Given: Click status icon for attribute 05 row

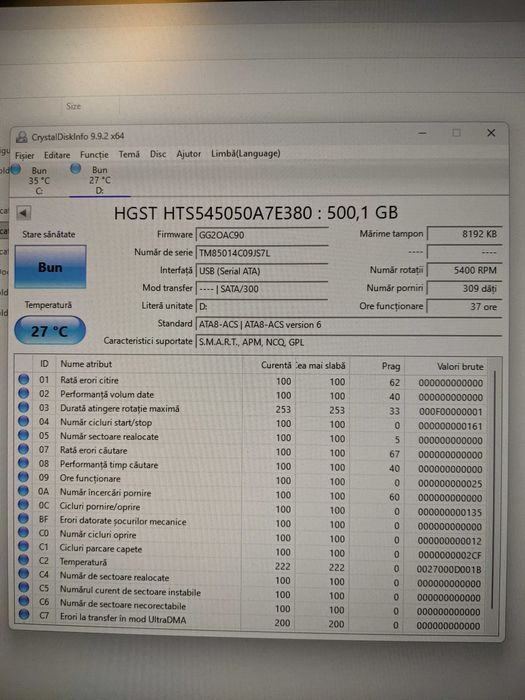Looking at the screenshot, I should [24, 435].
